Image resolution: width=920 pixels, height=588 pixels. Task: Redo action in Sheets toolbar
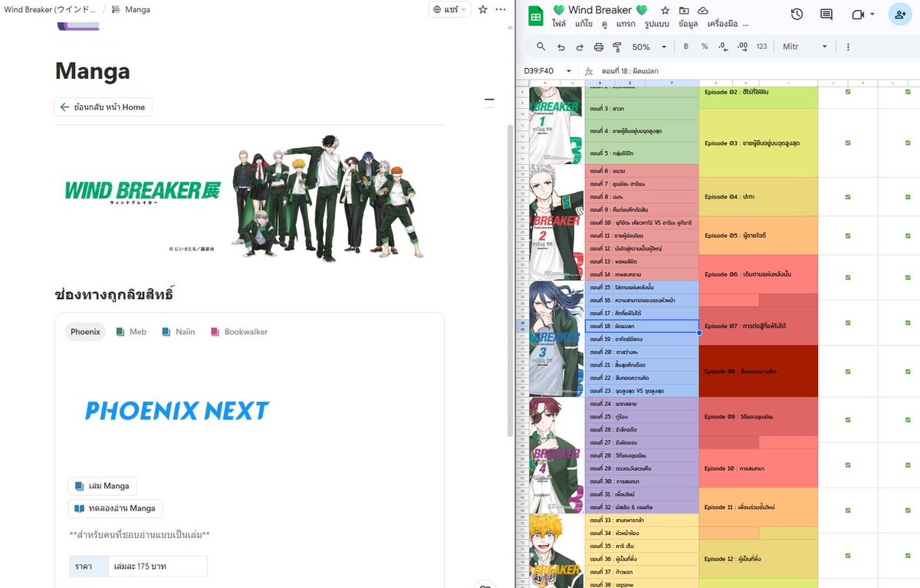(580, 47)
